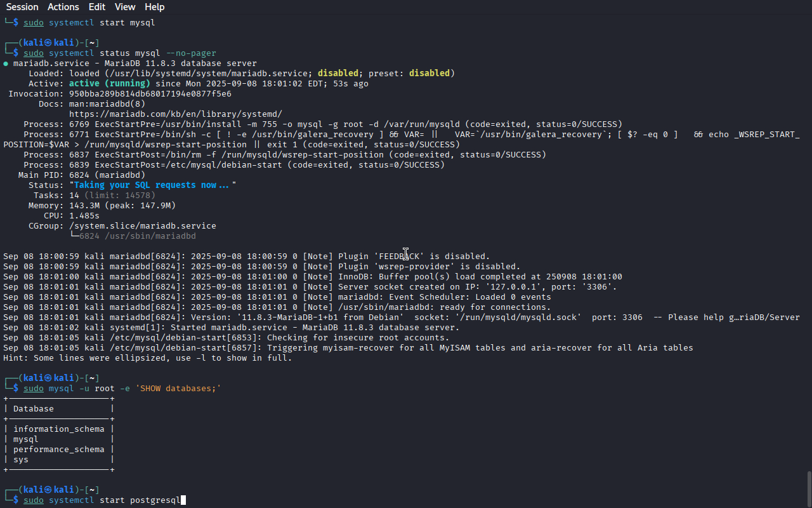The image size is (812, 508).
Task: Click the 'sudo mysql -u root -e' command
Action: click(122, 389)
